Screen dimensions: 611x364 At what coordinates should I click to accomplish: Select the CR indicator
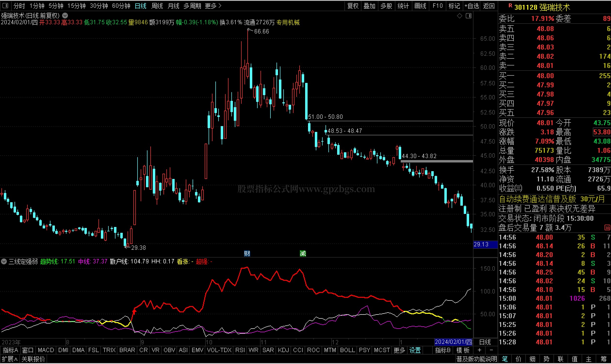tap(144, 350)
